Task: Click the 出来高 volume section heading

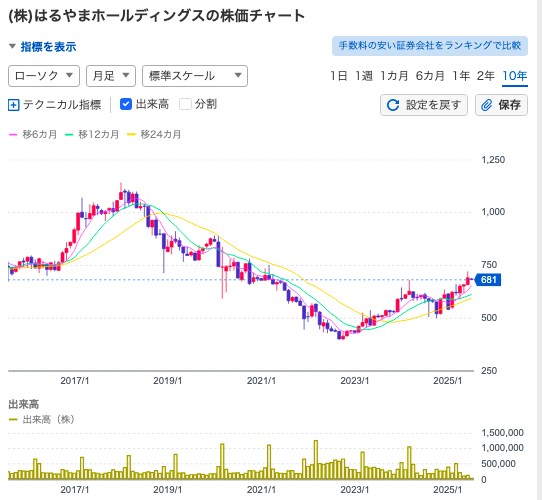Action: pyautogui.click(x=24, y=404)
